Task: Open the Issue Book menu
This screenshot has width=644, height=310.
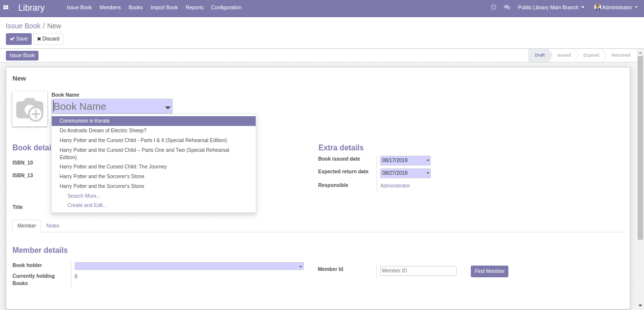Action: [79, 7]
